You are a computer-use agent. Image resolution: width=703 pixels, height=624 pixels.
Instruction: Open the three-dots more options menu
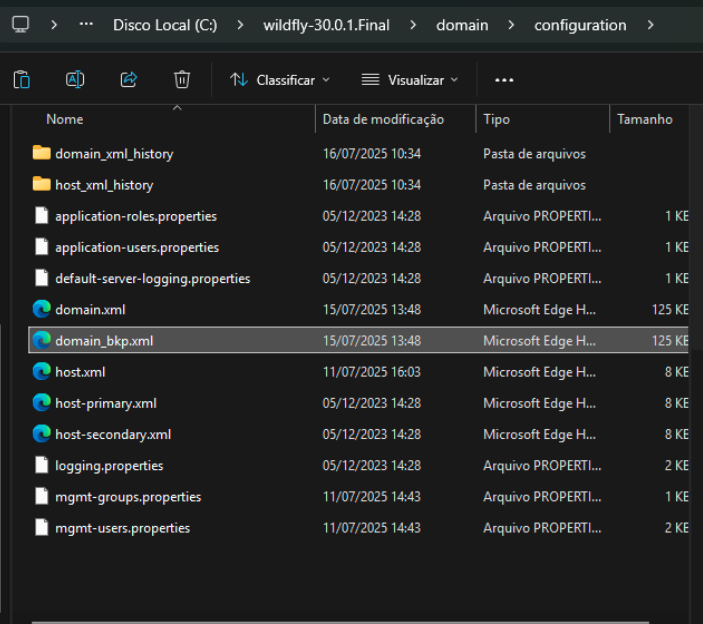point(504,79)
